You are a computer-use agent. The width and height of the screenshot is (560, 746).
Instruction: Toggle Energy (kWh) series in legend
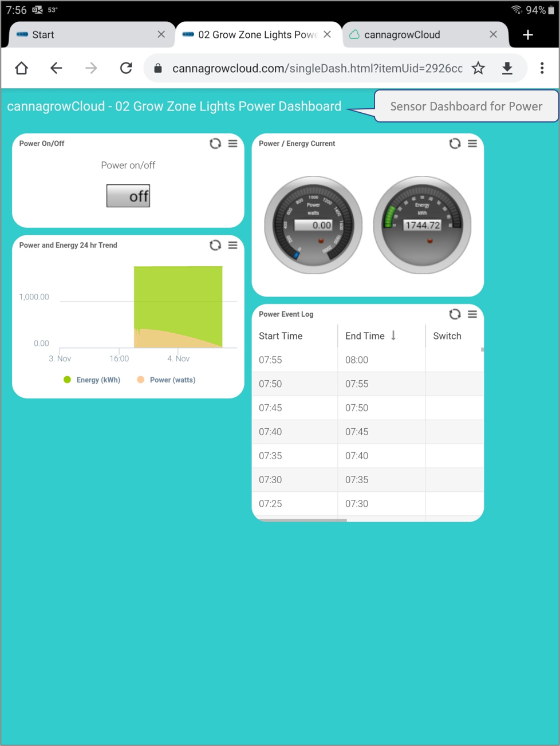click(x=92, y=380)
